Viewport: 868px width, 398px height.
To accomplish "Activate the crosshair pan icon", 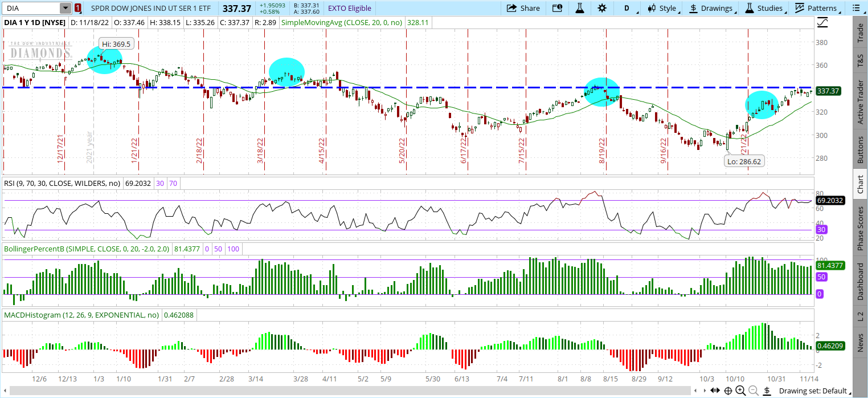I will (728, 391).
